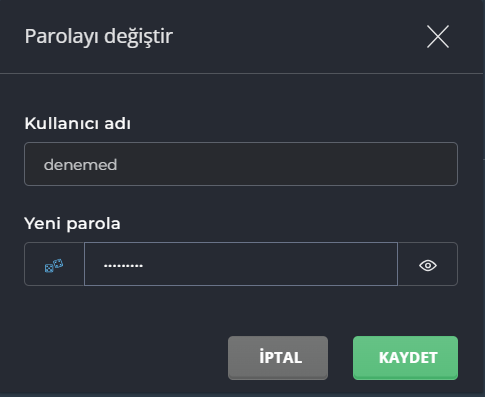
Task: Save changes with the KAYDET button
Action: [405, 358]
